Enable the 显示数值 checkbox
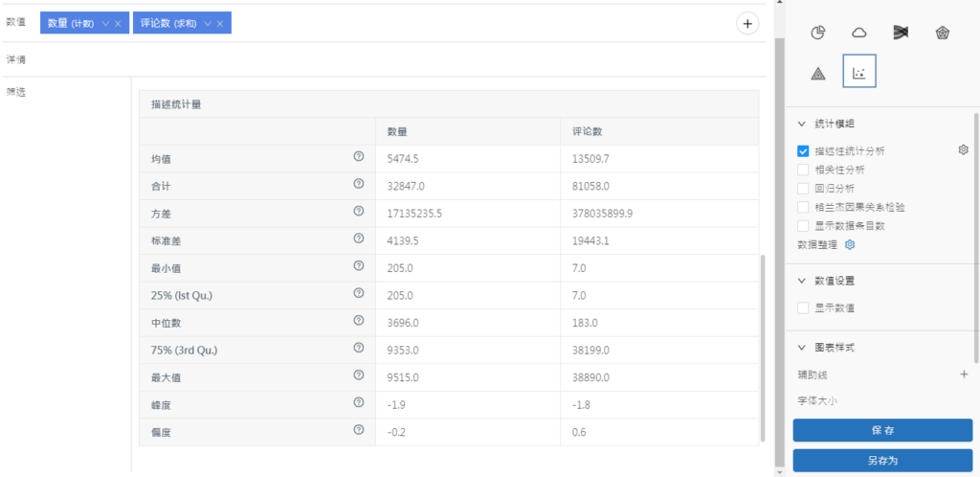This screenshot has height=477, width=980. point(804,308)
